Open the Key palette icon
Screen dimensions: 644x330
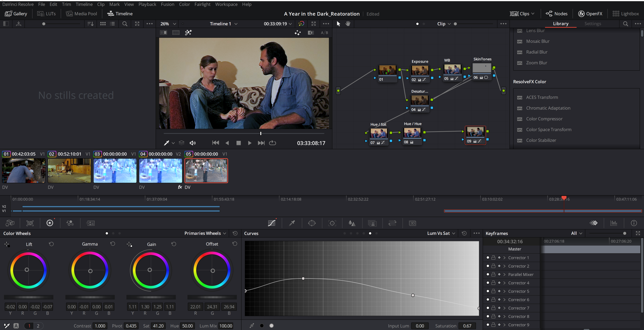(372, 223)
